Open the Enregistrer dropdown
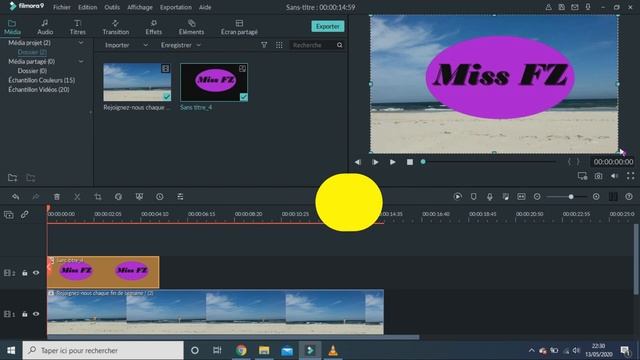The height and width of the screenshot is (360, 640). [x=180, y=45]
